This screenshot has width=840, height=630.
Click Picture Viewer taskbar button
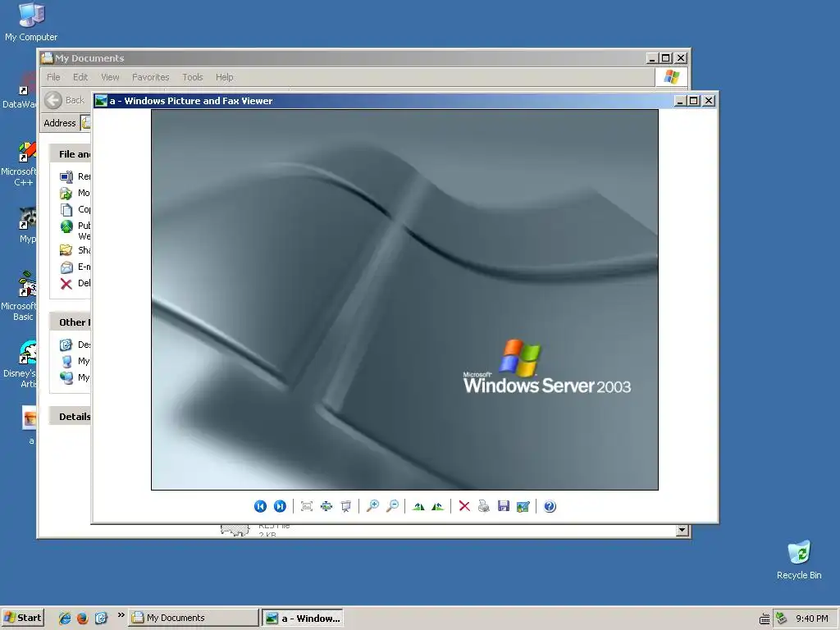pyautogui.click(x=304, y=618)
